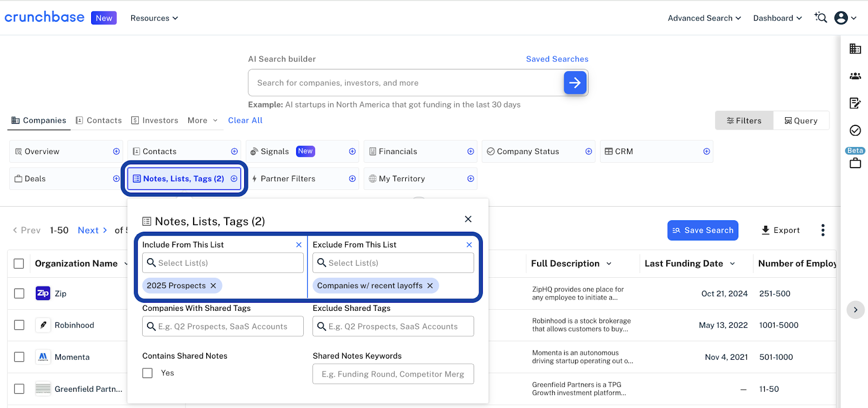Add Partner Filters with plus icon
This screenshot has height=408, width=868.
(x=353, y=178)
